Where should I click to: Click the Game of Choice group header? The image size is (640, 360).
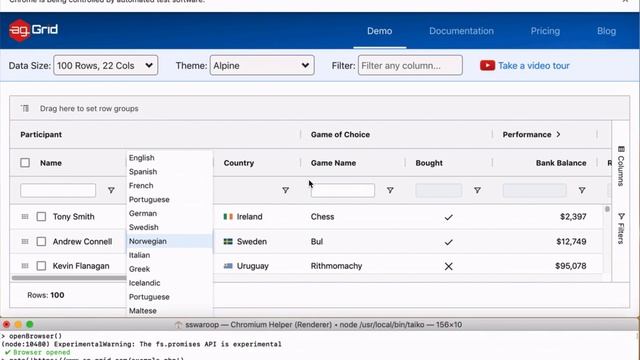coord(340,135)
